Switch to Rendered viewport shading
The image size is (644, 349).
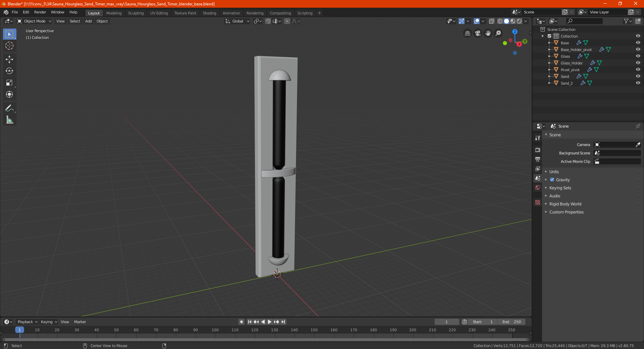pos(519,21)
